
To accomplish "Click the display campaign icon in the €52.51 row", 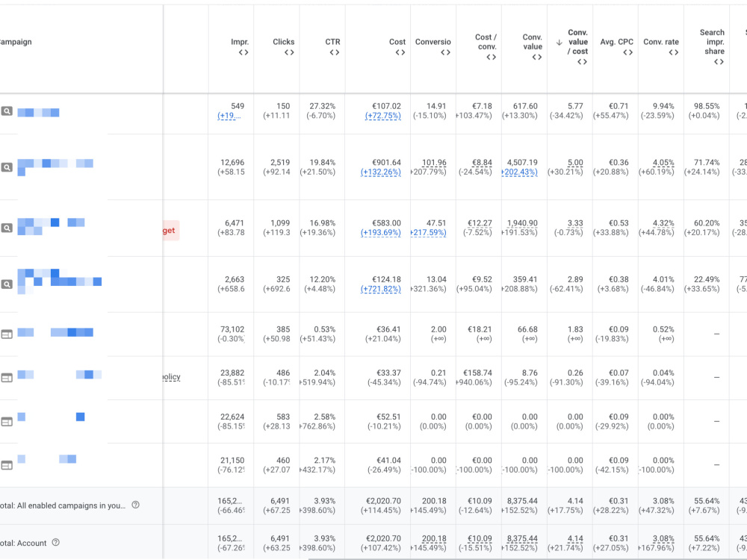I will [7, 421].
